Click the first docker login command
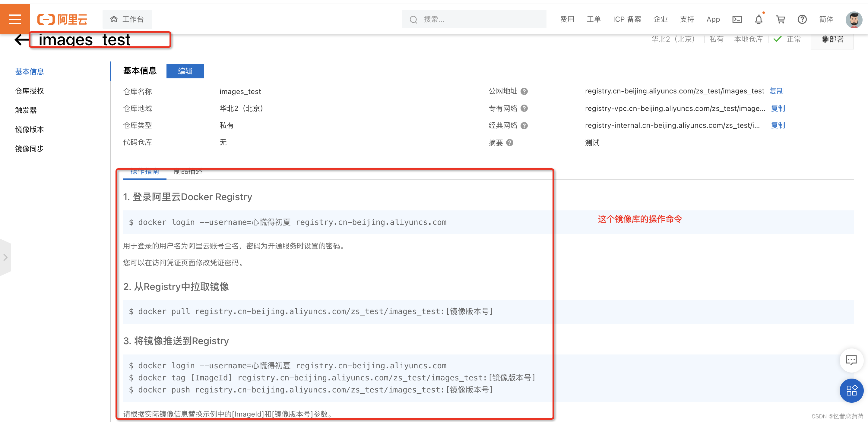The height and width of the screenshot is (422, 868). (287, 222)
